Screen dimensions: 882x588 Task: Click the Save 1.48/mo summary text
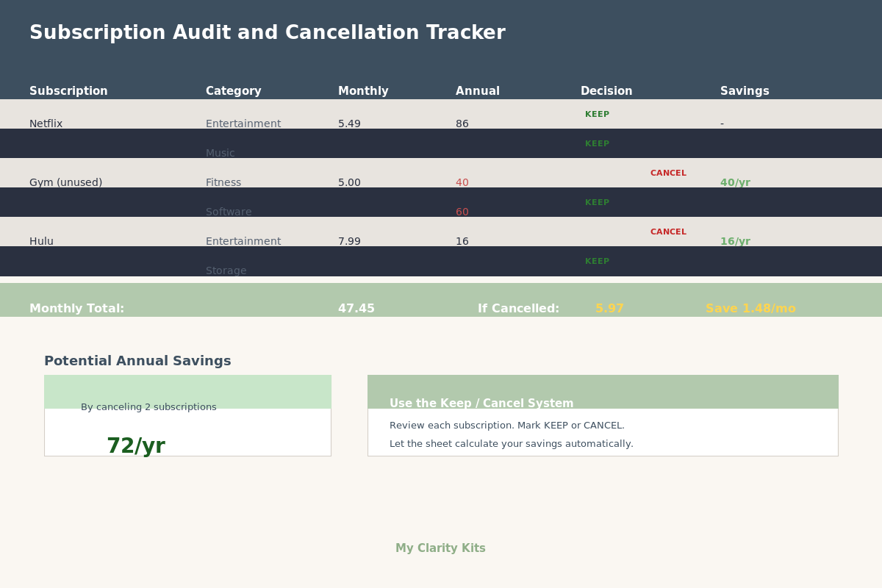click(750, 309)
